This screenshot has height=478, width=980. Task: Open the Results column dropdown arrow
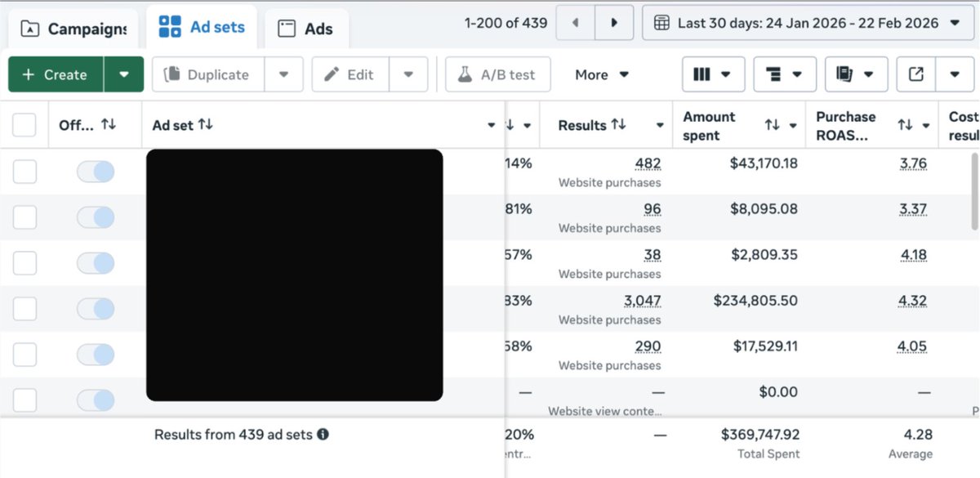[660, 126]
